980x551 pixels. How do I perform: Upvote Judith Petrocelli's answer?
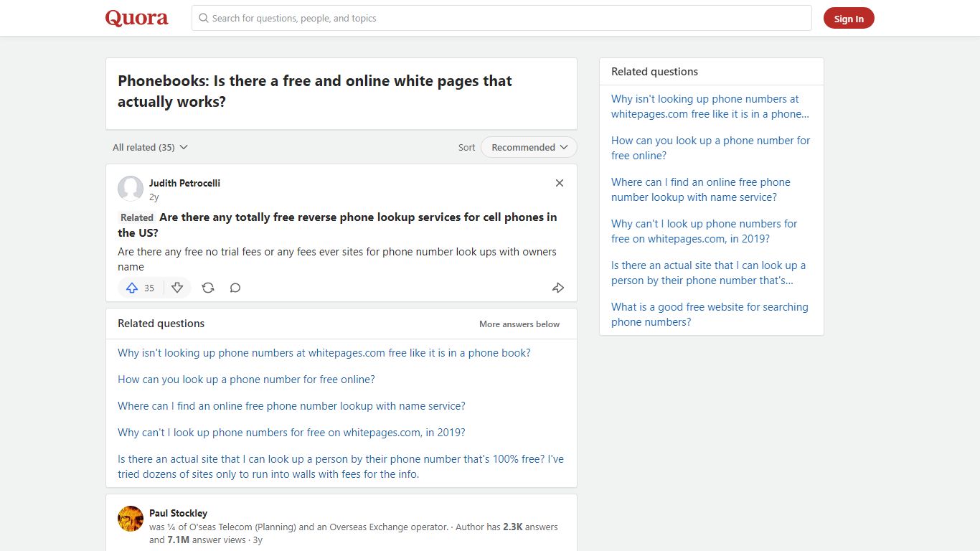tap(141, 288)
